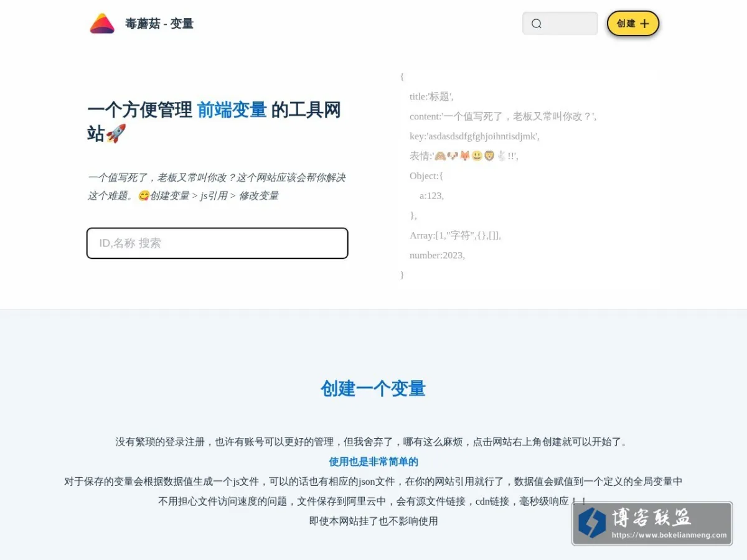Viewport: 747px width, 560px height.
Task: Focus the ID,名称 搜索 input field
Action: click(x=217, y=243)
